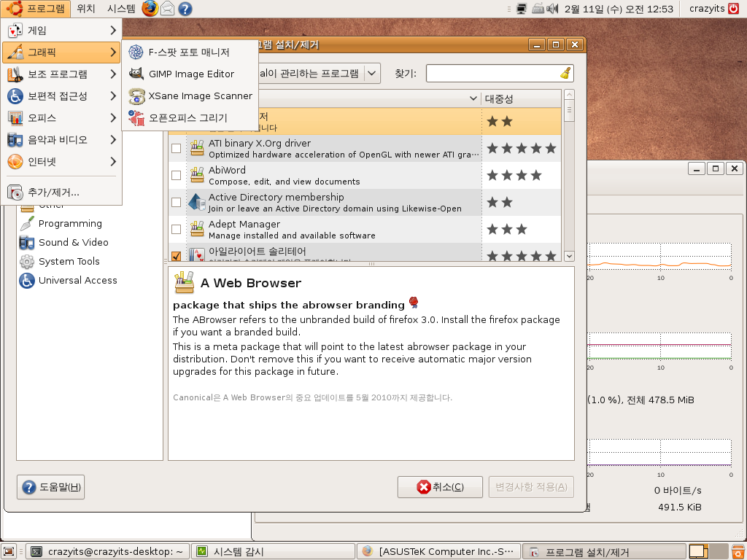Viewport: 747px width, 560px height.
Task: Open 오픈오피스 그리기 drawing app
Action: point(190,117)
